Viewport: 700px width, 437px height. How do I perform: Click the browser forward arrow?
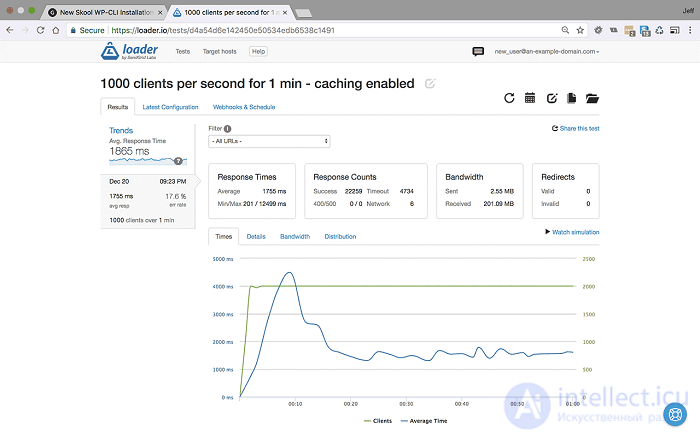tap(25, 30)
